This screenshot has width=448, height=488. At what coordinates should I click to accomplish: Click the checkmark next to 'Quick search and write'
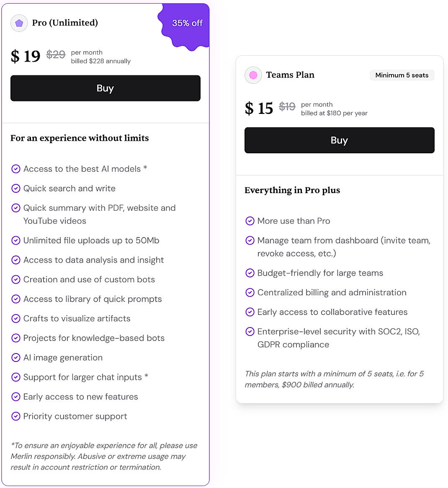click(16, 188)
